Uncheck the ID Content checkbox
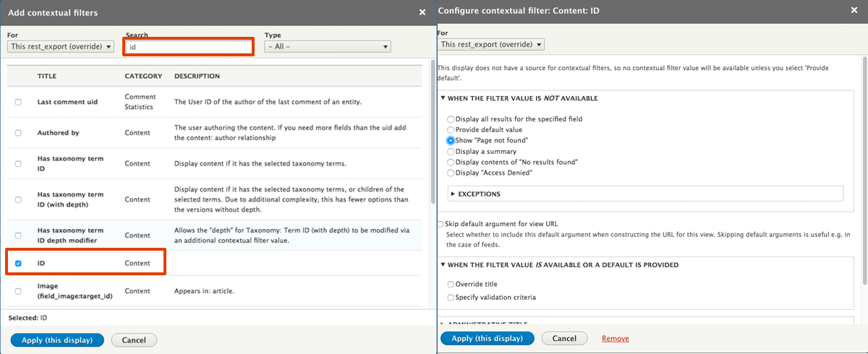868x354 pixels. [x=18, y=264]
